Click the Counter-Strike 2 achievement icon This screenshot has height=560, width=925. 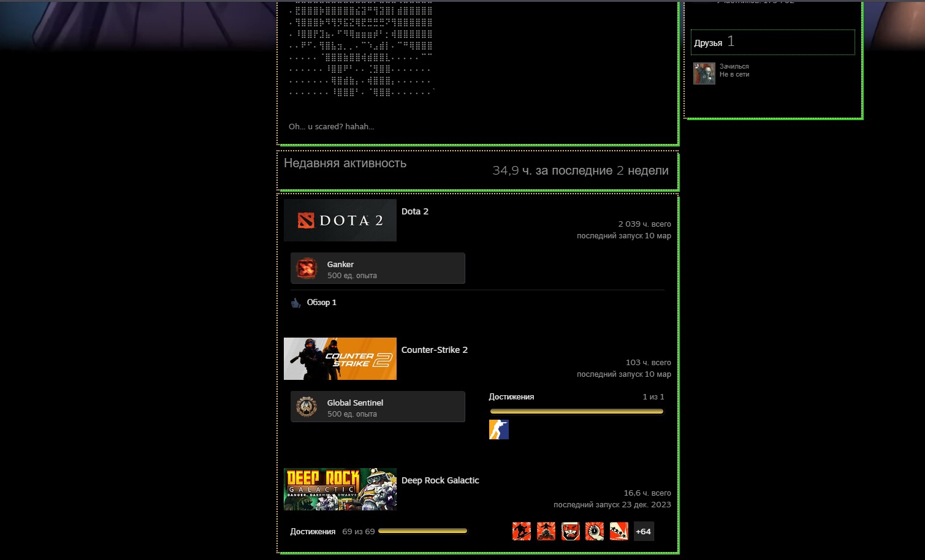pyautogui.click(x=499, y=429)
